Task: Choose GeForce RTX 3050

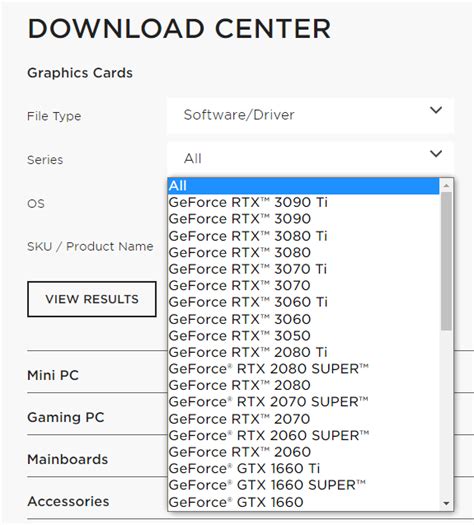Action: coord(304,335)
